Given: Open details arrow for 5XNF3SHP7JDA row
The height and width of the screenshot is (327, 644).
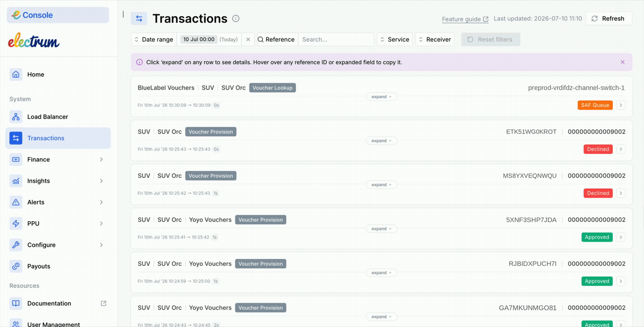Looking at the screenshot, I should (x=621, y=237).
